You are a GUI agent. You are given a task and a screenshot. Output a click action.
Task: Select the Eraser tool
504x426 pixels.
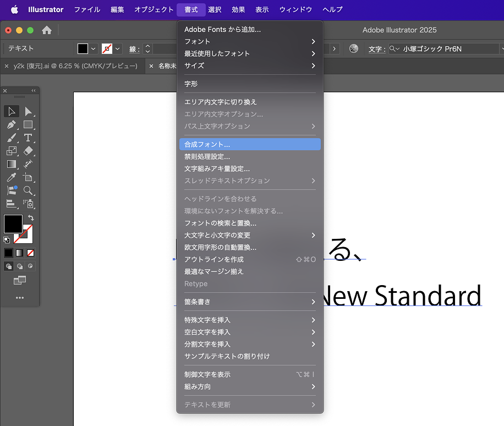[28, 151]
